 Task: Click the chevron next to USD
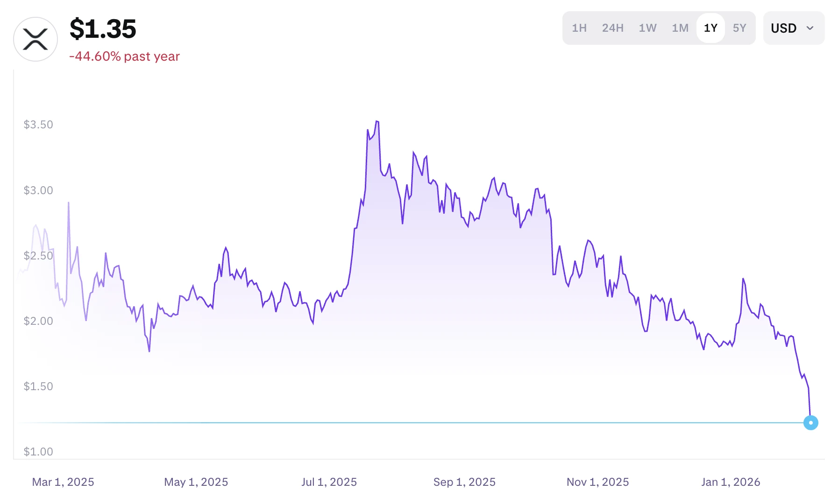click(810, 29)
